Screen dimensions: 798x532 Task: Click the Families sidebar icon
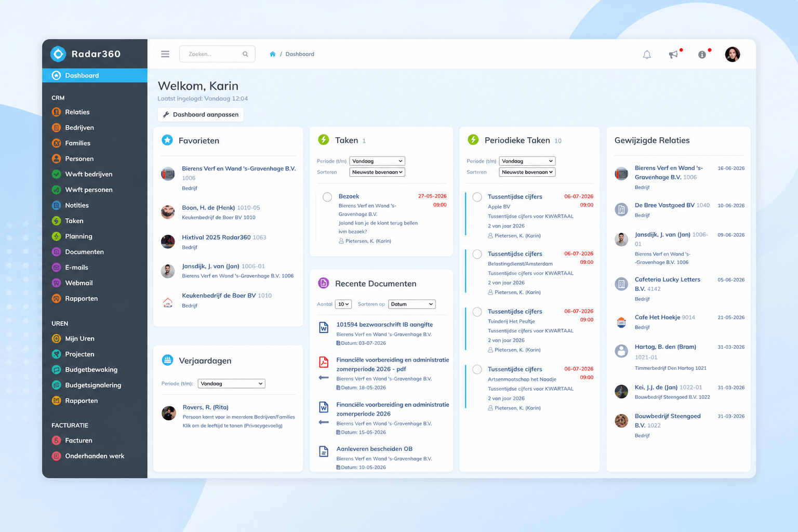pos(57,143)
